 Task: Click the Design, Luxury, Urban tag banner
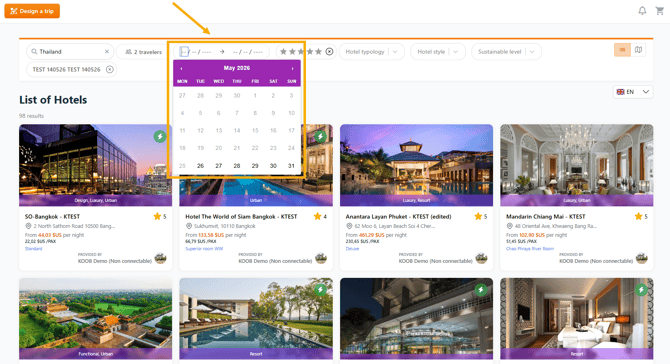95,200
